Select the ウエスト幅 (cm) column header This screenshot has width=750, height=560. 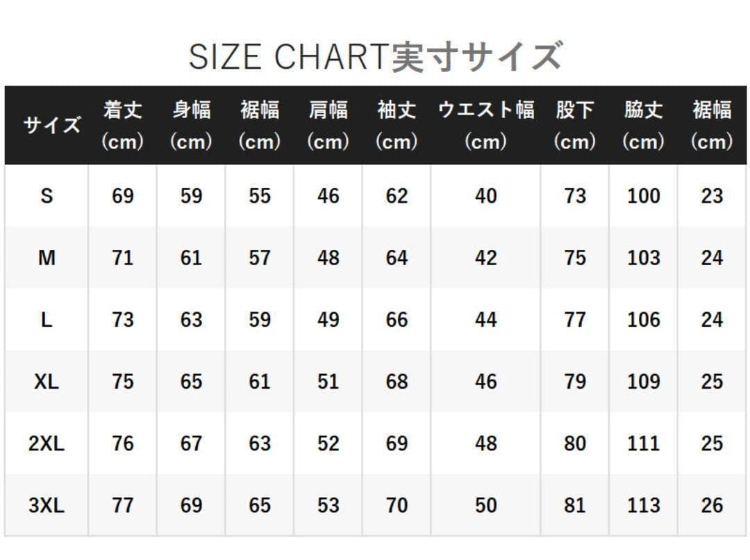(485, 126)
